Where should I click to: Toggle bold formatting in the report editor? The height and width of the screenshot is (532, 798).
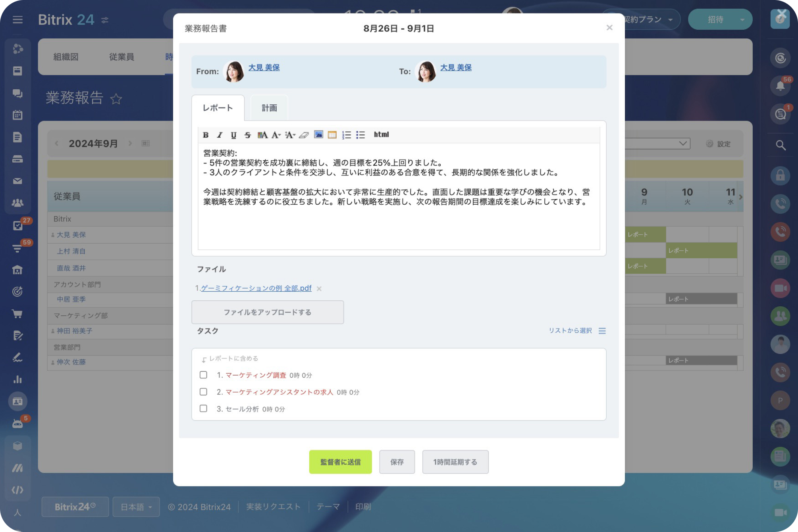pyautogui.click(x=206, y=135)
